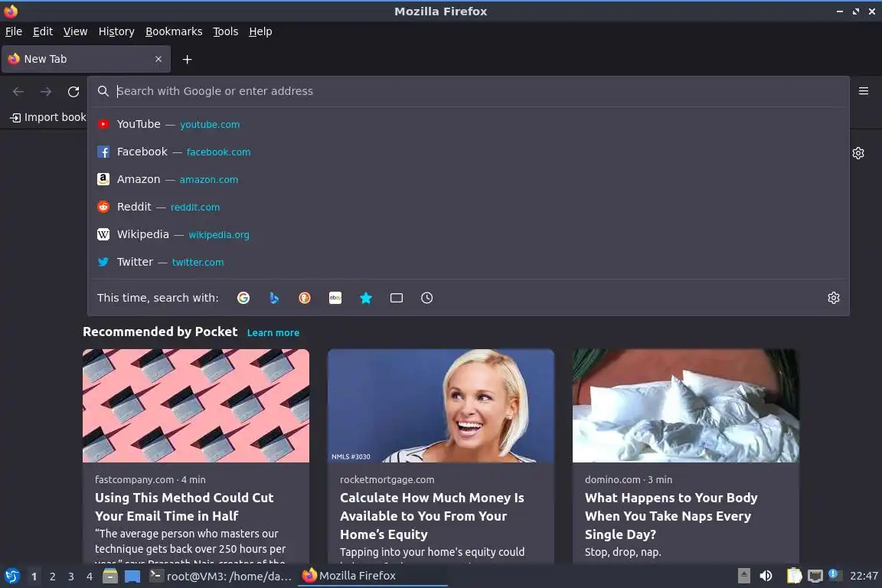Open Using This Method Could Cut article

click(184, 506)
